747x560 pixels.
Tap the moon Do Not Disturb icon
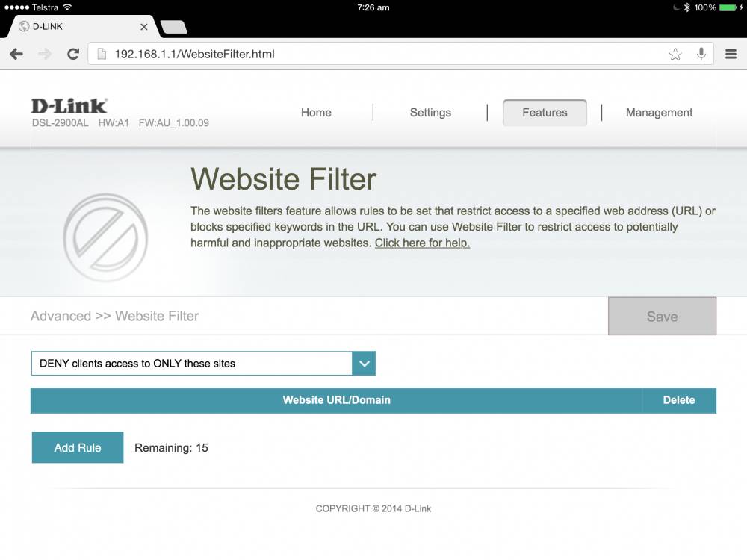point(676,7)
